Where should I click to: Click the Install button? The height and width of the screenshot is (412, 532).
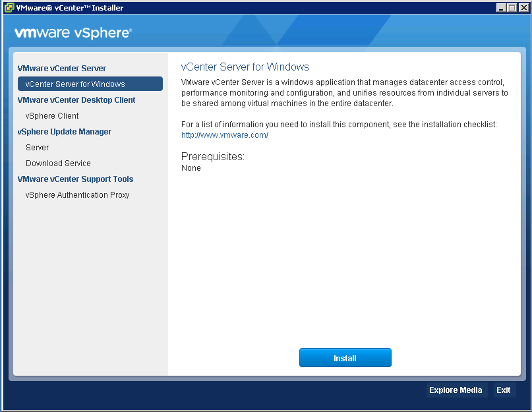345,357
